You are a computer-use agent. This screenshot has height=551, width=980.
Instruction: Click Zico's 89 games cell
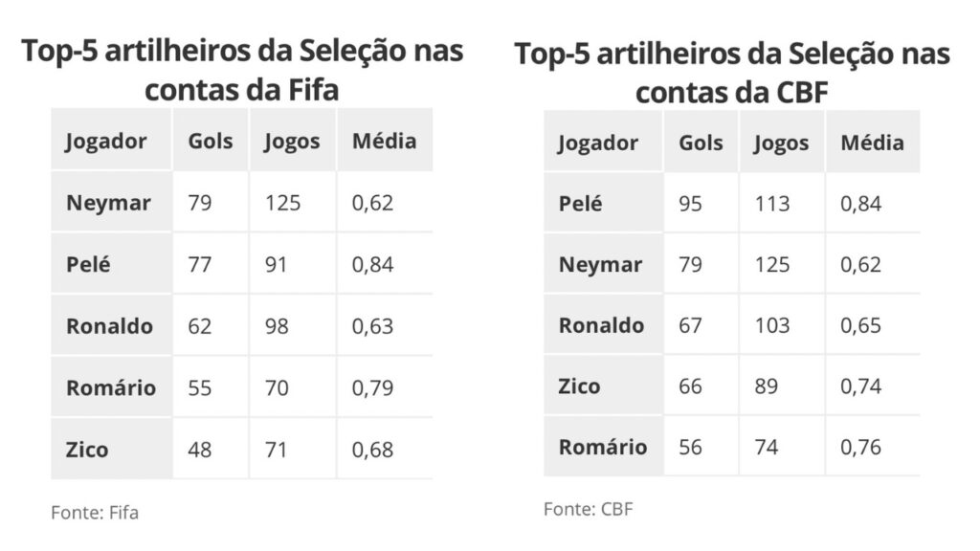767,386
